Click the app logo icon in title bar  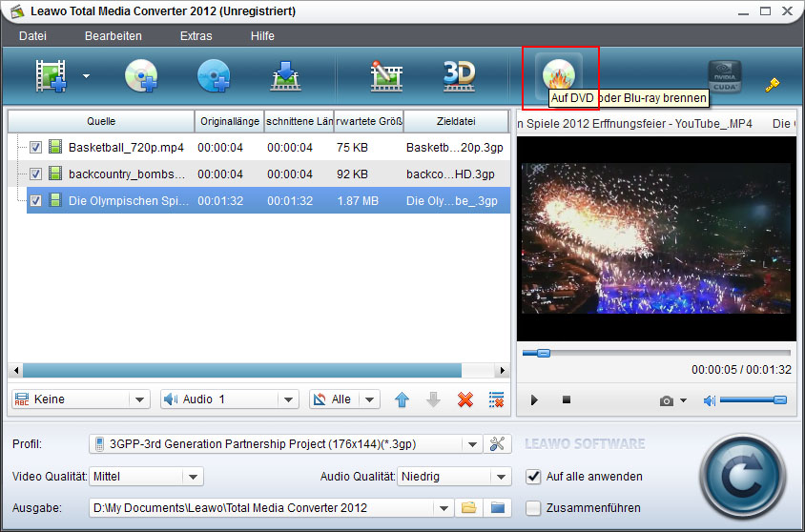click(17, 10)
